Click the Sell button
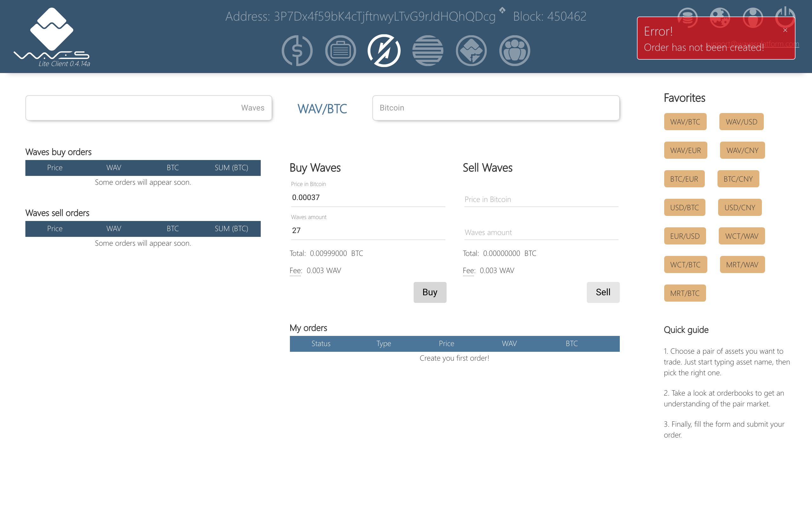Screen dimensions: 812x508 pos(603,292)
